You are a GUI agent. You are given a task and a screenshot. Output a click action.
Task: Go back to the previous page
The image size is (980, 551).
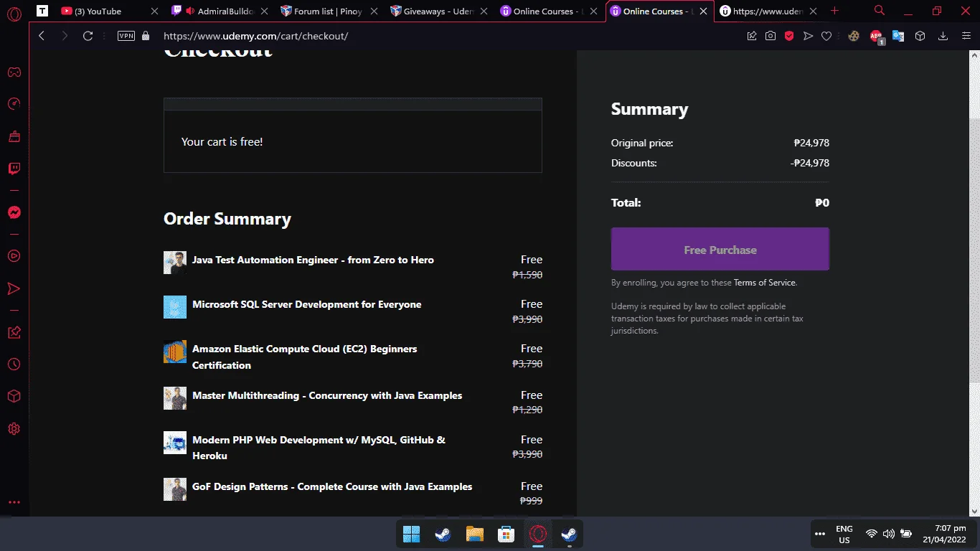(42, 36)
